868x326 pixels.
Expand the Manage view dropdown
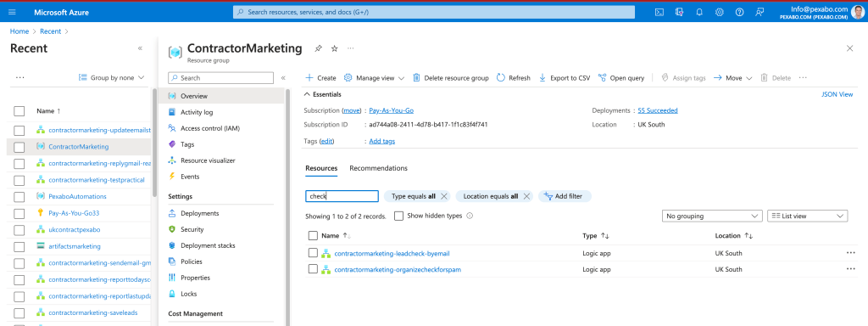(374, 78)
